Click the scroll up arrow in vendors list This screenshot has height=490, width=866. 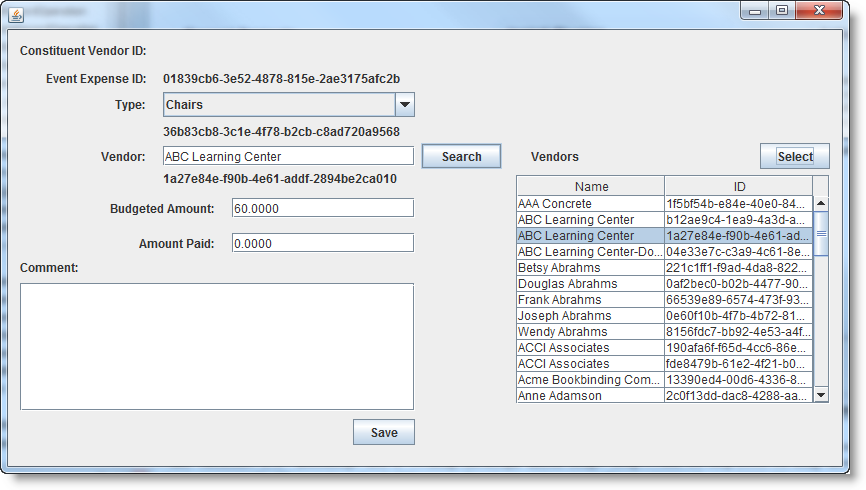[x=821, y=203]
